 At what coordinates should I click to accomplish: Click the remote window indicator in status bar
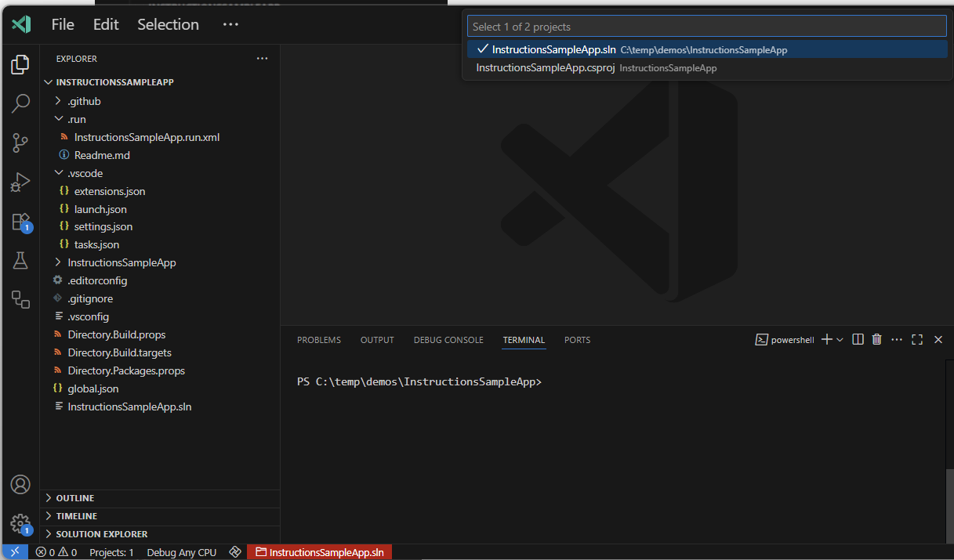pos(14,552)
